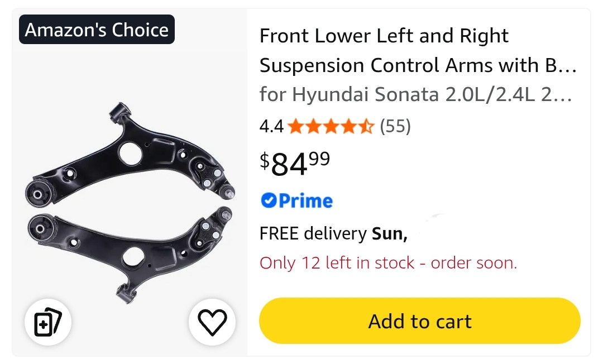Click the star rating icons

pyautogui.click(x=331, y=126)
